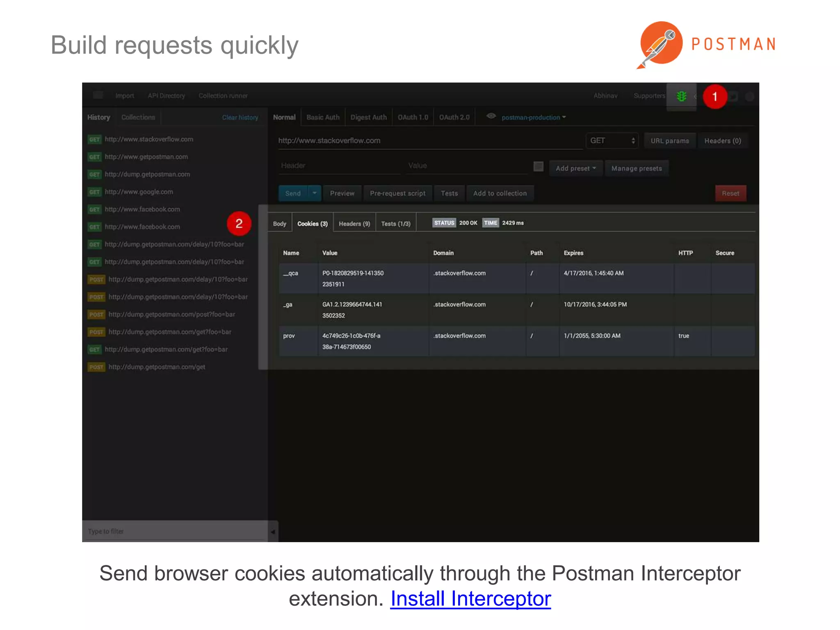
Task: Select the OAuth 2.0 tab
Action: tap(454, 117)
